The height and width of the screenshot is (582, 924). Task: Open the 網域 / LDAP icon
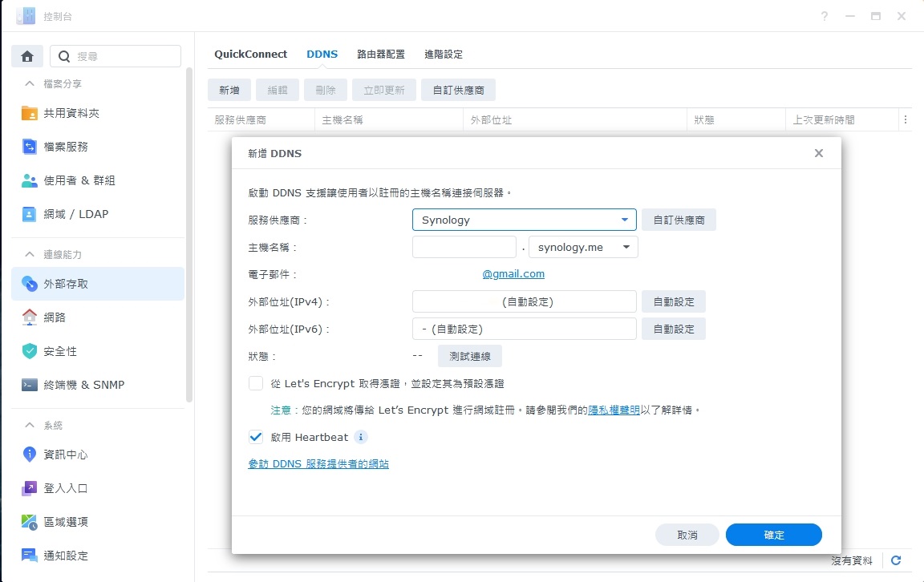tap(29, 214)
